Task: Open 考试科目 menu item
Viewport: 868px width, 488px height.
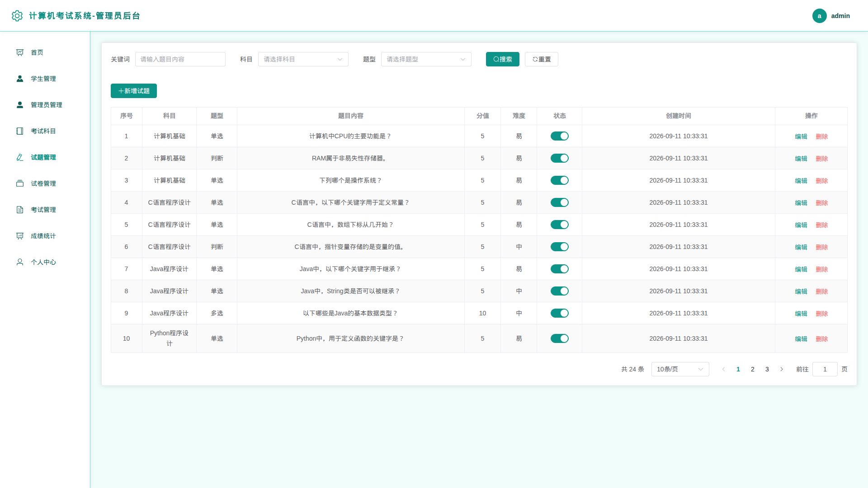Action: coord(45,131)
